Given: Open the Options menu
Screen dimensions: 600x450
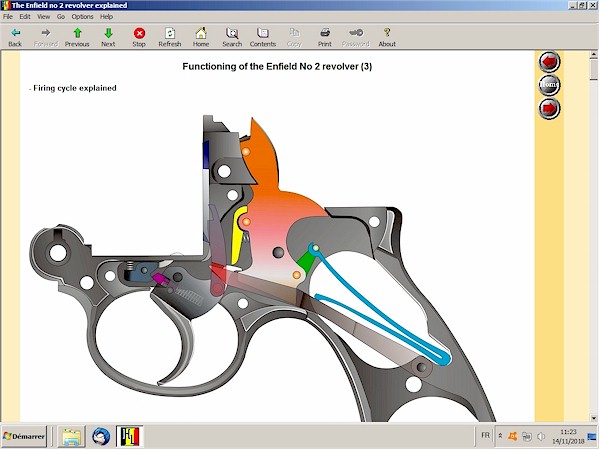Looking at the screenshot, I should 82,17.
